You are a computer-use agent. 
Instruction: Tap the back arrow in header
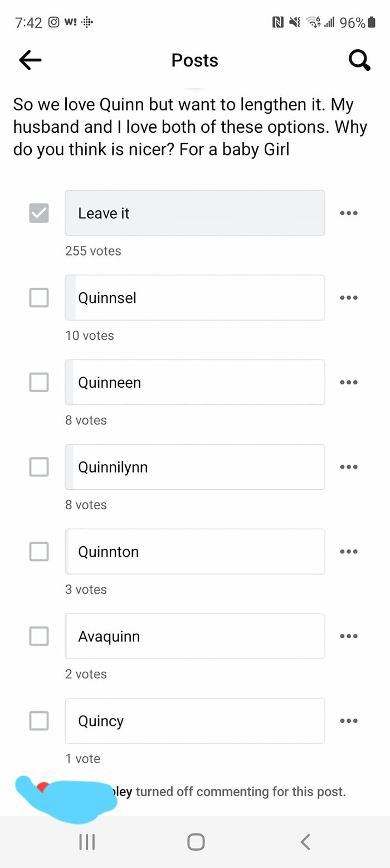click(x=30, y=60)
